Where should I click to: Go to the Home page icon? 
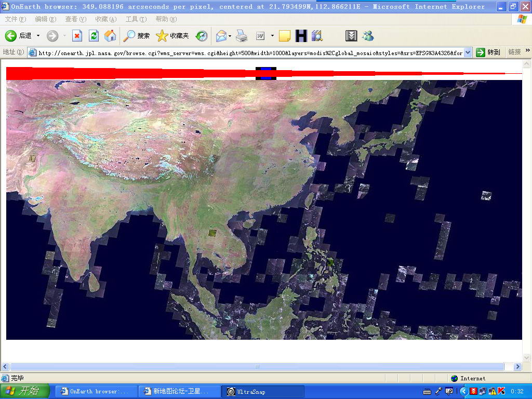click(x=110, y=36)
